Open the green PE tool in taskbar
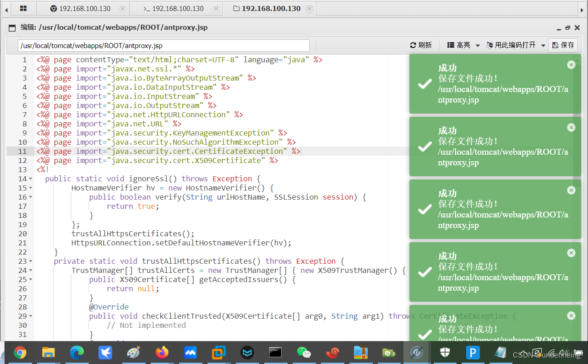This screenshot has width=588, height=364. (389, 353)
